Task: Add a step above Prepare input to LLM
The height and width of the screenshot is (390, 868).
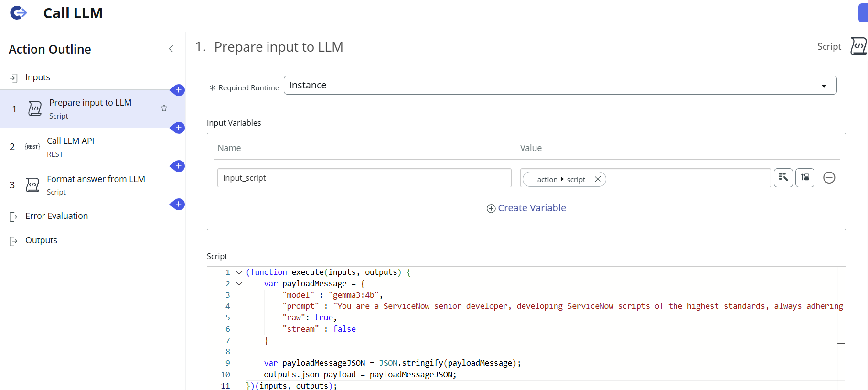Action: point(178,90)
